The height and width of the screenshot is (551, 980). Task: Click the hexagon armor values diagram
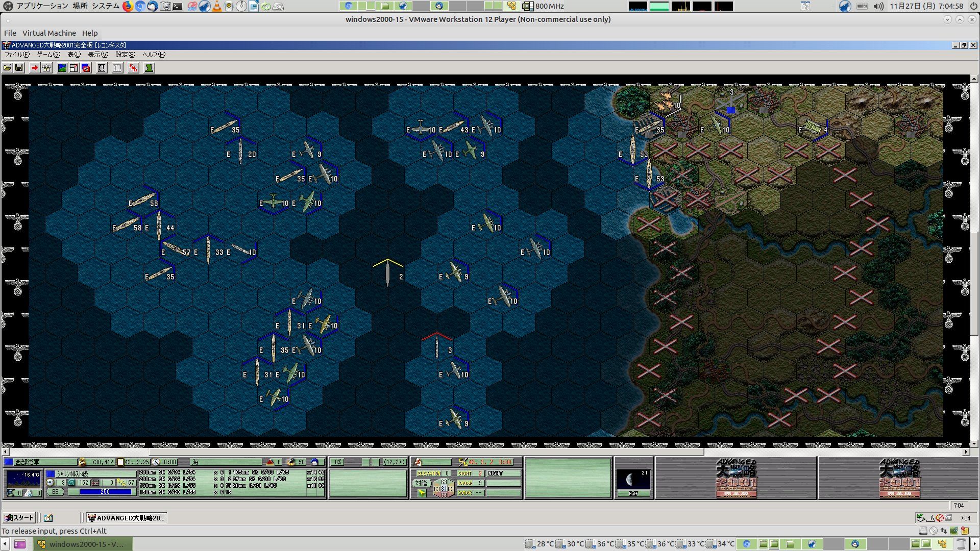point(444,489)
